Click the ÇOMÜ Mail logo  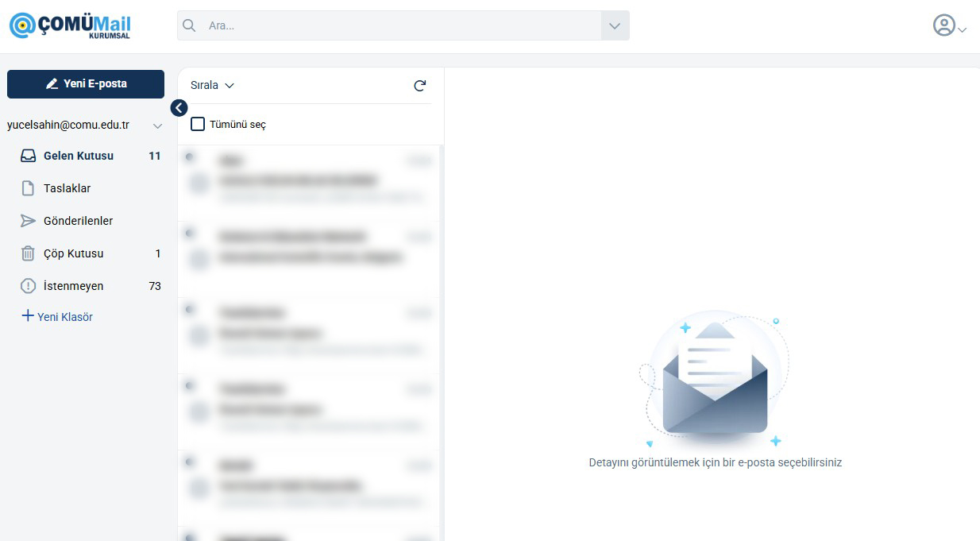coord(70,25)
